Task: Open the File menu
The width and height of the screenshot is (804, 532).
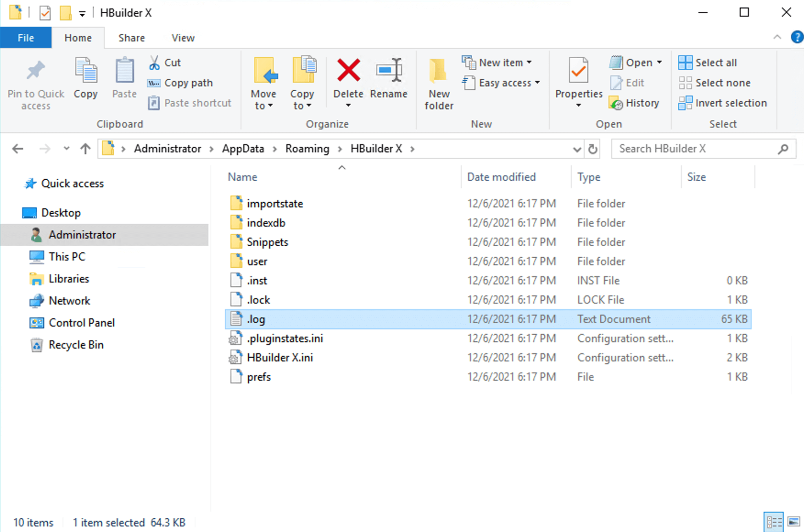Action: tap(26, 38)
